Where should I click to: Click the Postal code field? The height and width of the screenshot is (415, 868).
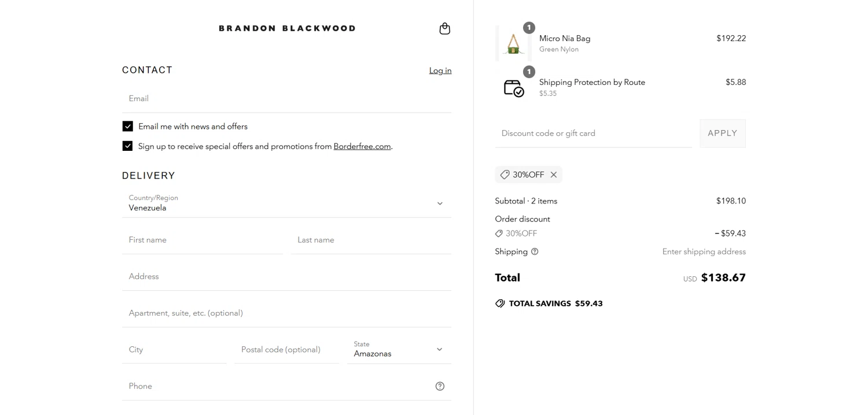(286, 350)
